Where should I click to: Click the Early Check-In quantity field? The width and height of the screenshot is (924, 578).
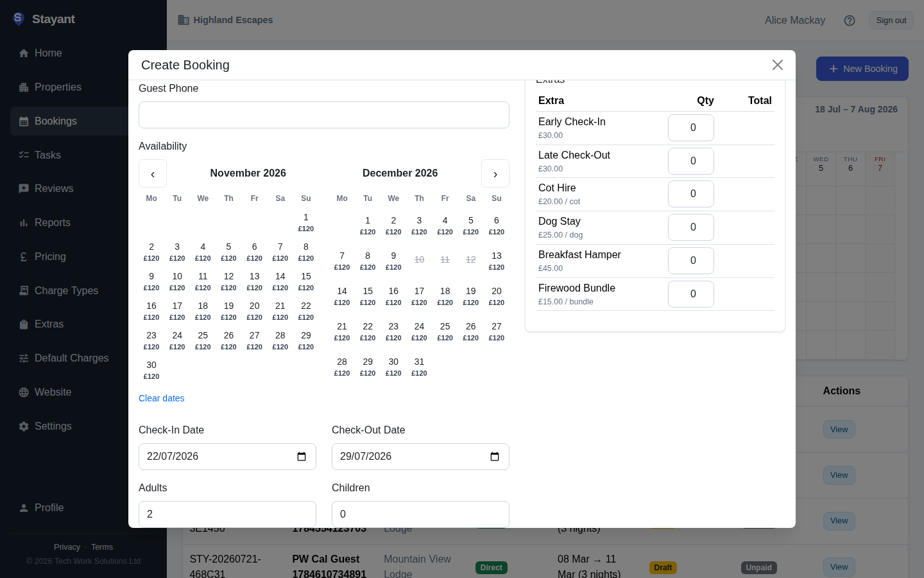coord(691,128)
